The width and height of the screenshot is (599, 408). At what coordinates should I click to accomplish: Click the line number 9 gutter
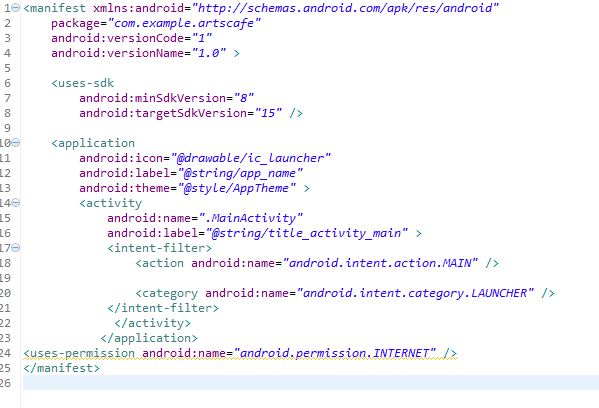(7, 128)
